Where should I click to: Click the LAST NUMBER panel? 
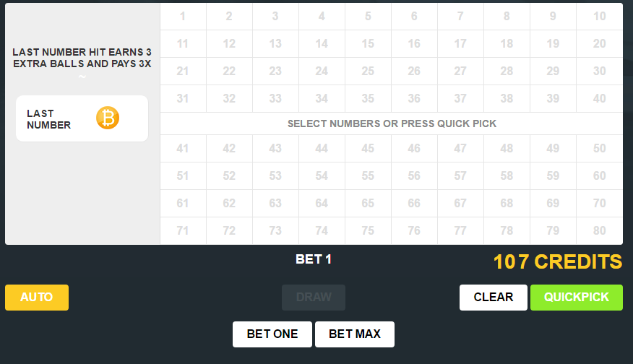click(x=82, y=118)
